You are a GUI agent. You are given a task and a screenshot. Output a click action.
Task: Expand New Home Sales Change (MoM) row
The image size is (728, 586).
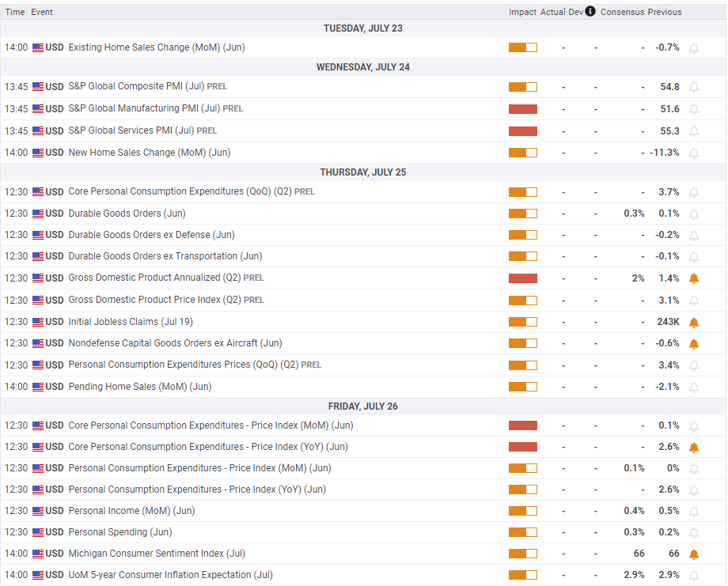tap(363, 153)
